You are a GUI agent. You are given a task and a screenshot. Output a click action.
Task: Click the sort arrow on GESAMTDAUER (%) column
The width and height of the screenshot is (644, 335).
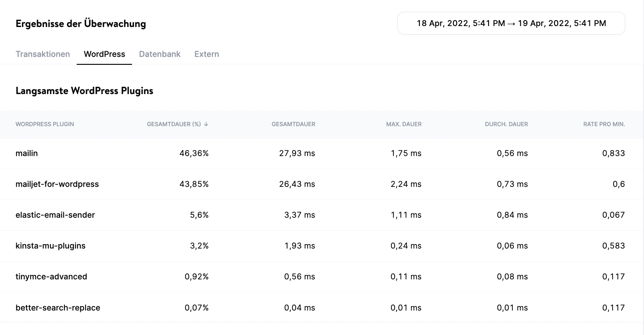click(x=207, y=125)
